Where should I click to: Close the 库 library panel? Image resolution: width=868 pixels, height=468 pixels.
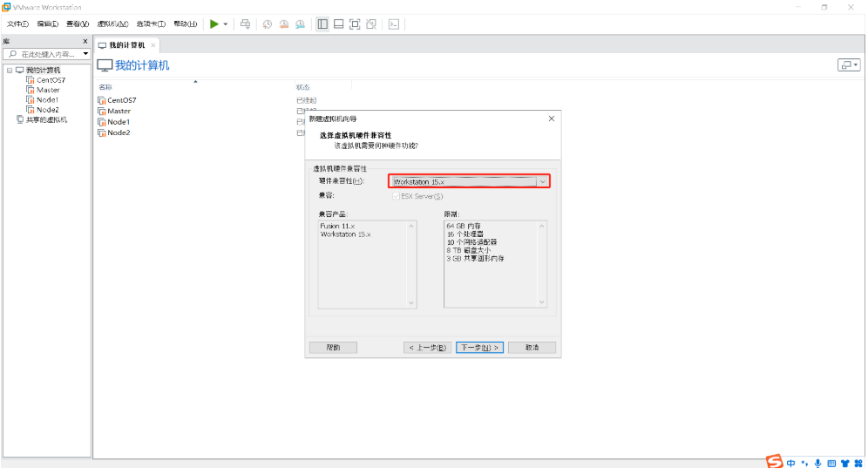tap(85, 42)
